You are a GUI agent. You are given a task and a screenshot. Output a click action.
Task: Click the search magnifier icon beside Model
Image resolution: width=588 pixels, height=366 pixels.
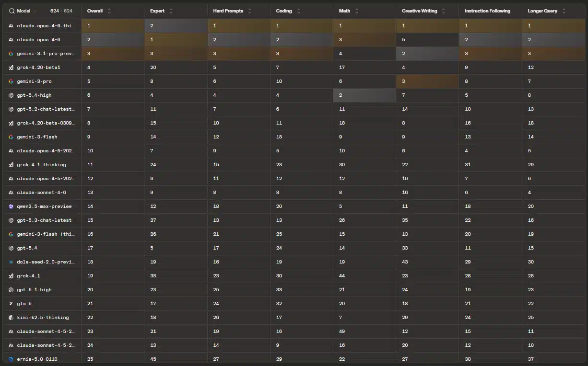[12, 11]
